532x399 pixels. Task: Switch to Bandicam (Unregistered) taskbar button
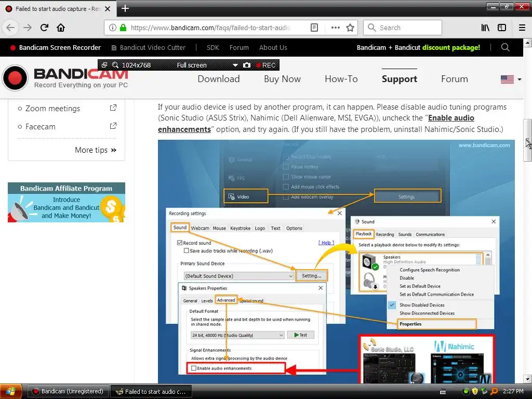(x=68, y=391)
